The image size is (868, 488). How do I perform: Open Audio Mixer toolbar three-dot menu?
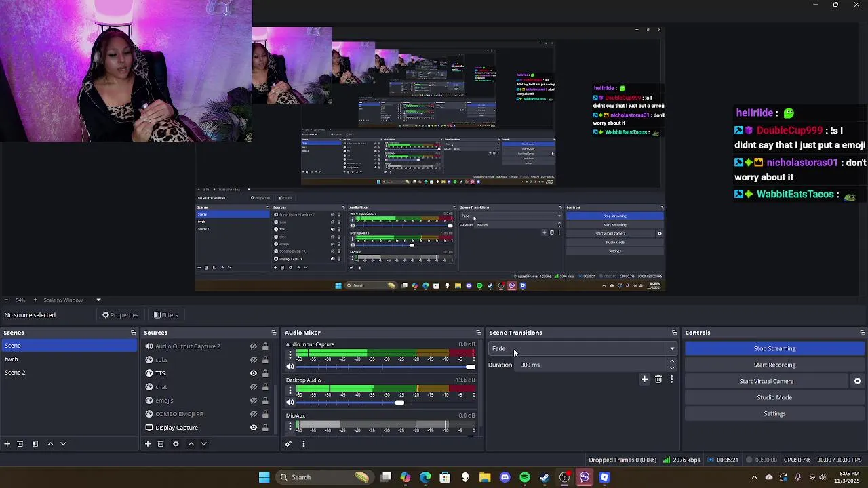[303, 444]
